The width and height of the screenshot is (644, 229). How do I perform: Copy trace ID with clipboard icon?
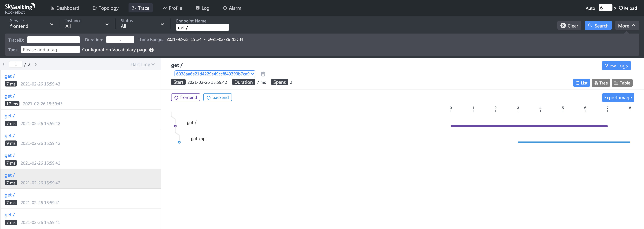click(x=263, y=74)
